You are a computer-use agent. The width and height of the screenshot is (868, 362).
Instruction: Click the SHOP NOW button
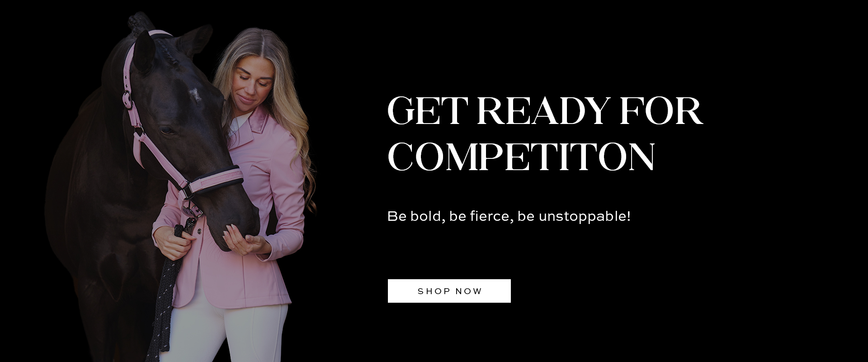pyautogui.click(x=449, y=291)
